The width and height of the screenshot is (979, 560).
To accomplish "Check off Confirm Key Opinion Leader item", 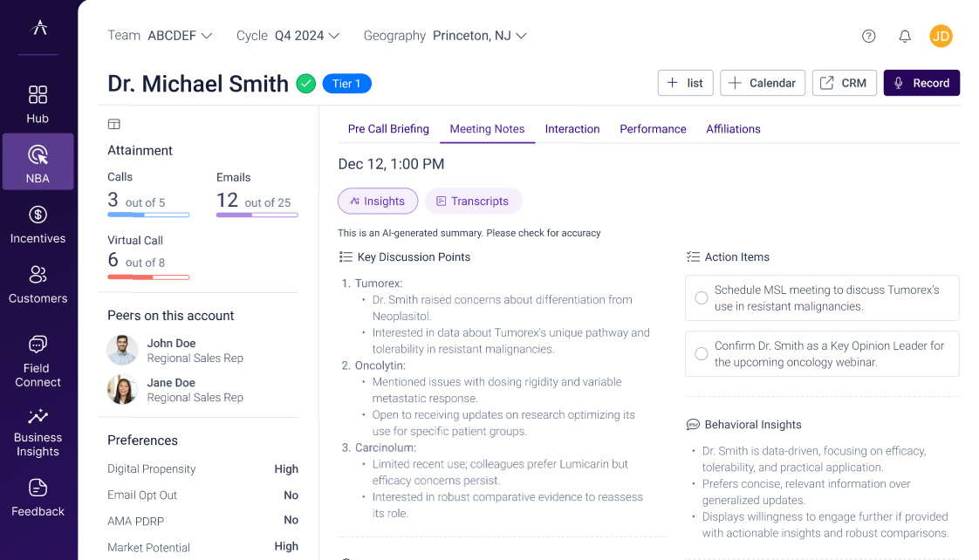I will pyautogui.click(x=702, y=354).
